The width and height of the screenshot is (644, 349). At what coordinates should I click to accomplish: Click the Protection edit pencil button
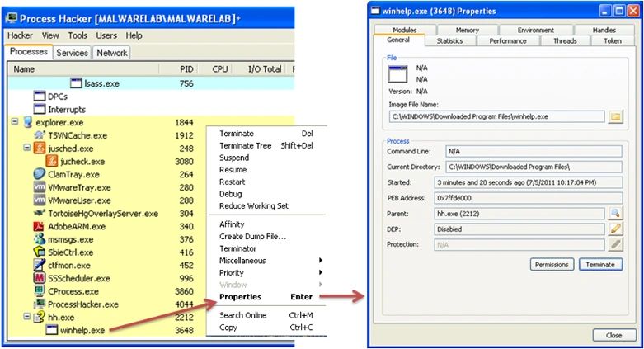coord(615,244)
